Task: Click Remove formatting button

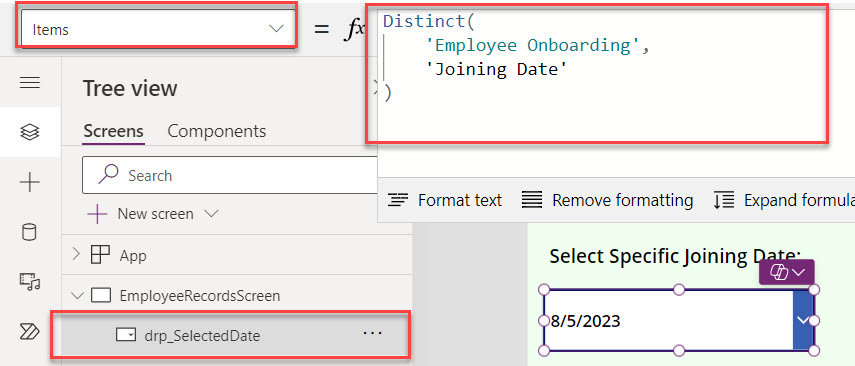Action: (x=607, y=200)
